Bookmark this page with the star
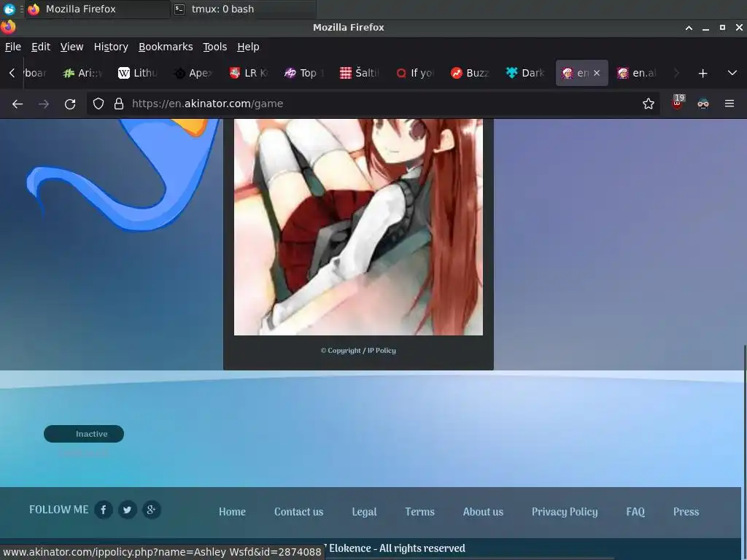The width and height of the screenshot is (747, 560). (x=648, y=104)
